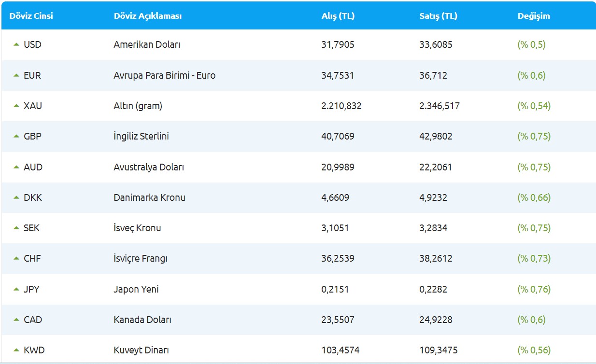Screen dimensions: 596x364
Task: Click the trend arrow next to GBP
Action: click(x=16, y=136)
